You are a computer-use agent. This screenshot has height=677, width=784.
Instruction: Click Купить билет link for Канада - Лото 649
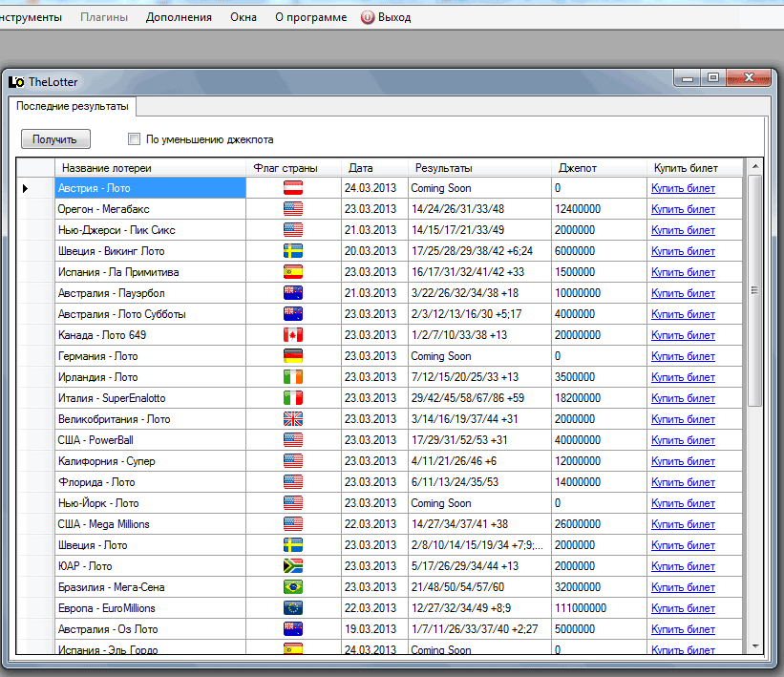[x=683, y=335]
